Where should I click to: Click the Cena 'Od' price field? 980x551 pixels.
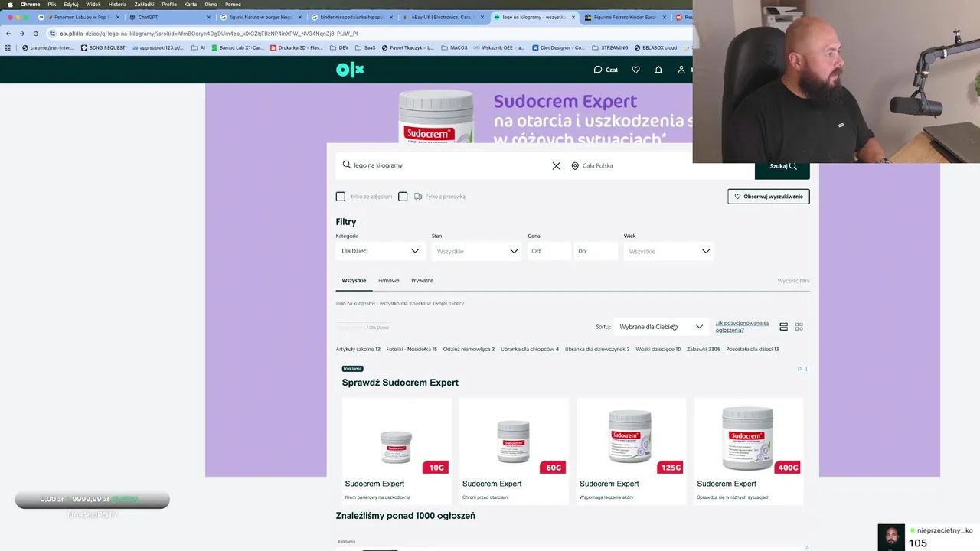point(549,251)
